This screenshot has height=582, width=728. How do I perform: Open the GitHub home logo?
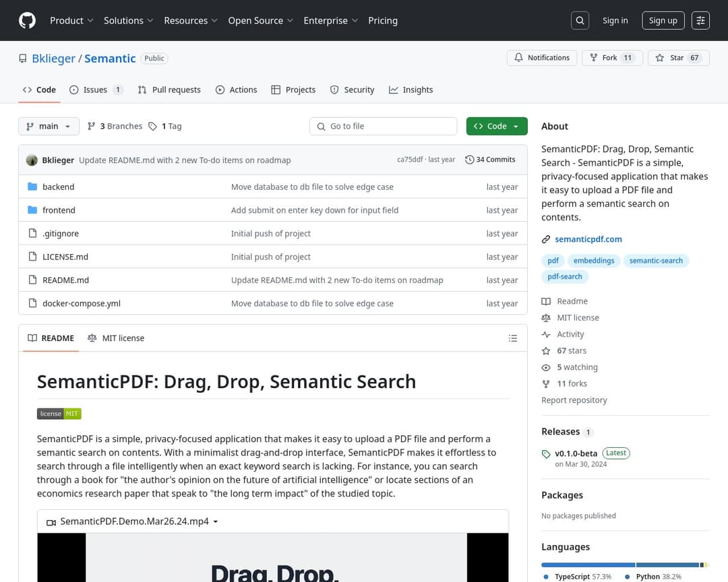27,20
